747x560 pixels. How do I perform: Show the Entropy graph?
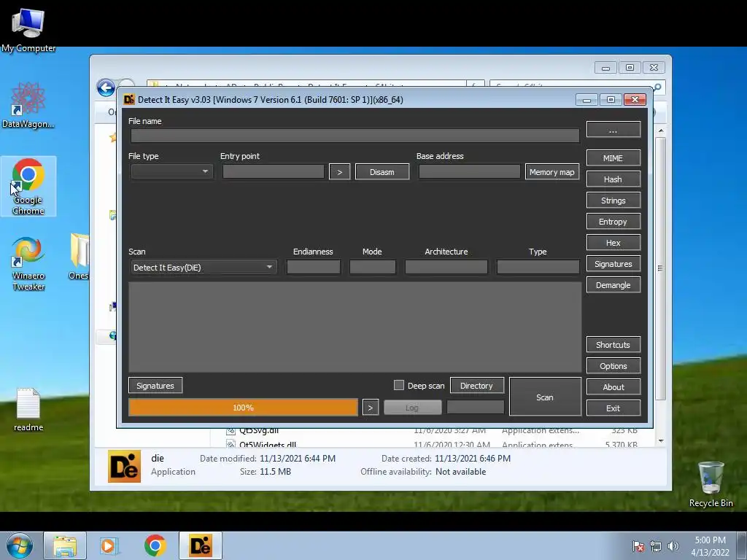pyautogui.click(x=613, y=222)
